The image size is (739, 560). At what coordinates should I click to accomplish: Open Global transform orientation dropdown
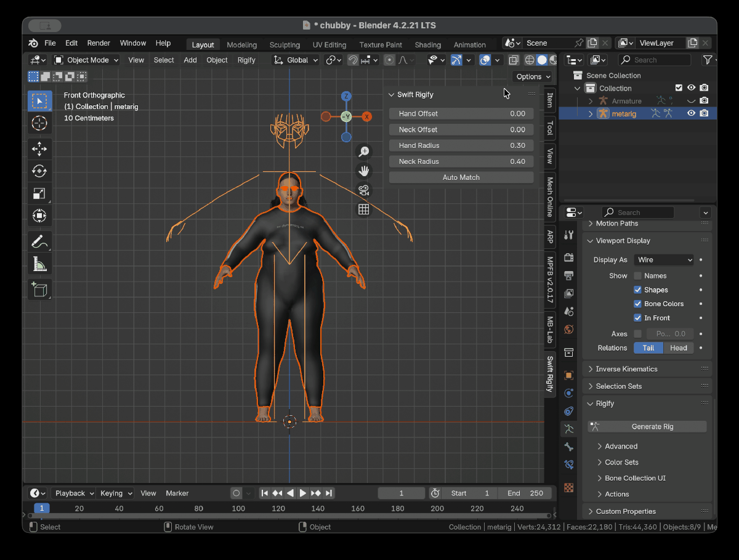coord(296,60)
